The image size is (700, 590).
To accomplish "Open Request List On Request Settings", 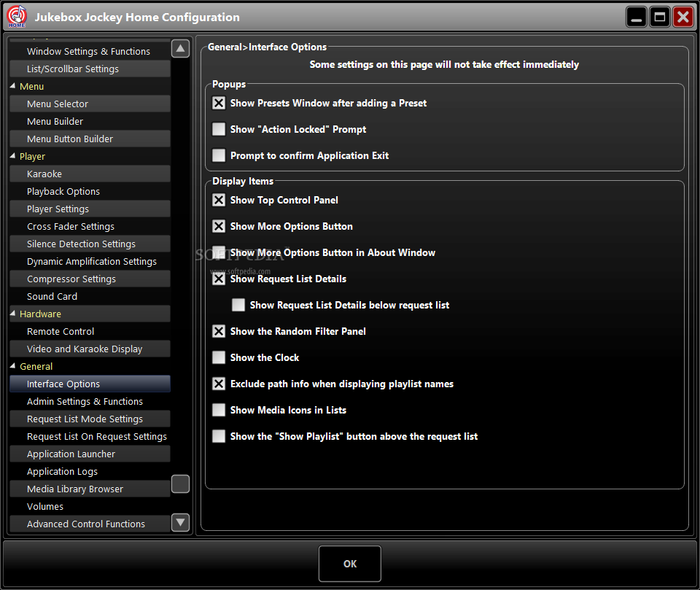I will (x=90, y=436).
